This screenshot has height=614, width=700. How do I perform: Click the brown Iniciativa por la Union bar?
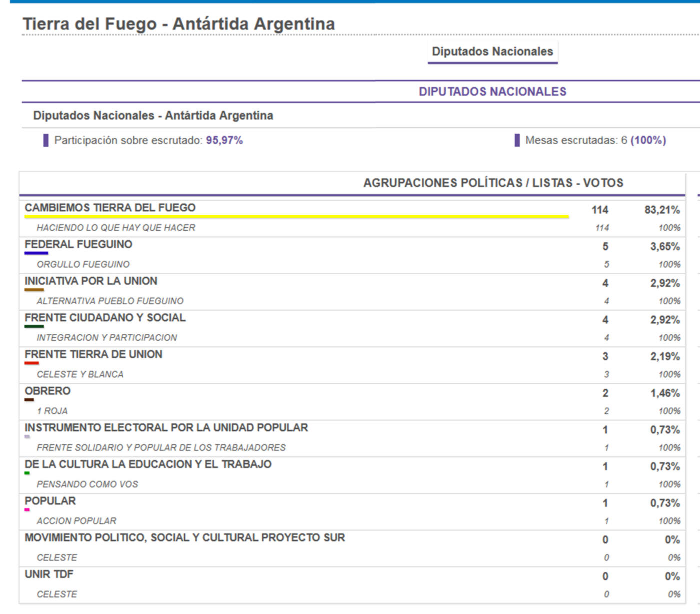pyautogui.click(x=34, y=290)
